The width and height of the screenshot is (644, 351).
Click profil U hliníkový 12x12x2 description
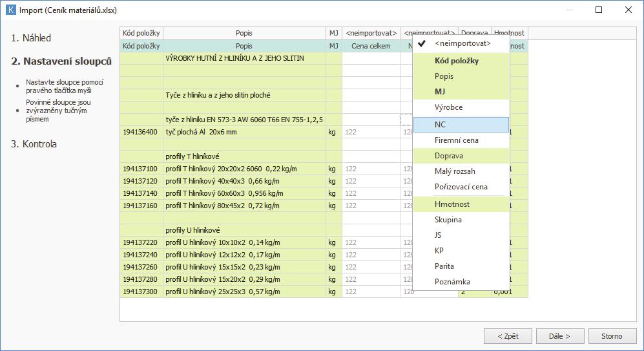[x=244, y=255]
